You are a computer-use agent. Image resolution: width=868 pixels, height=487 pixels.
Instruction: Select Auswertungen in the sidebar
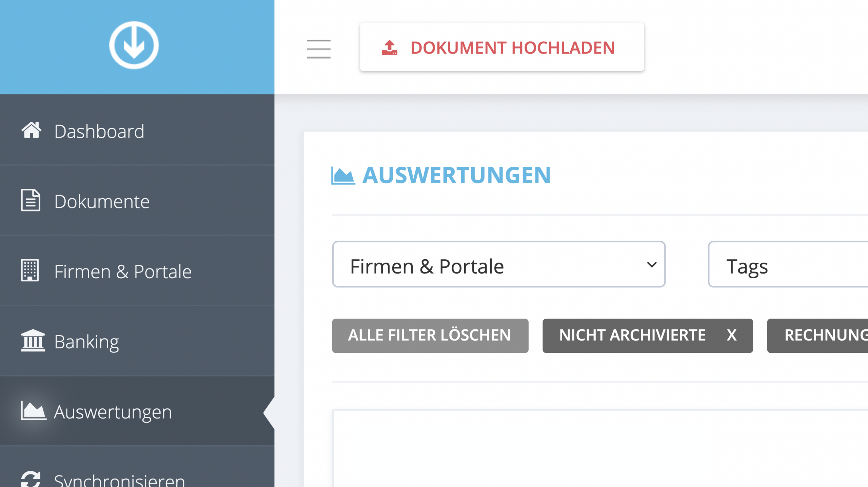click(x=137, y=411)
